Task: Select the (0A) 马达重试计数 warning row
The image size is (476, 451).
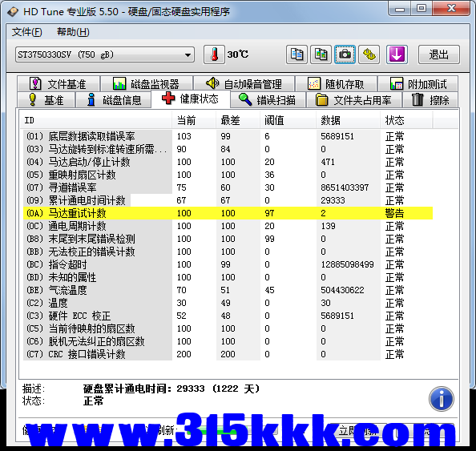Action: click(228, 213)
